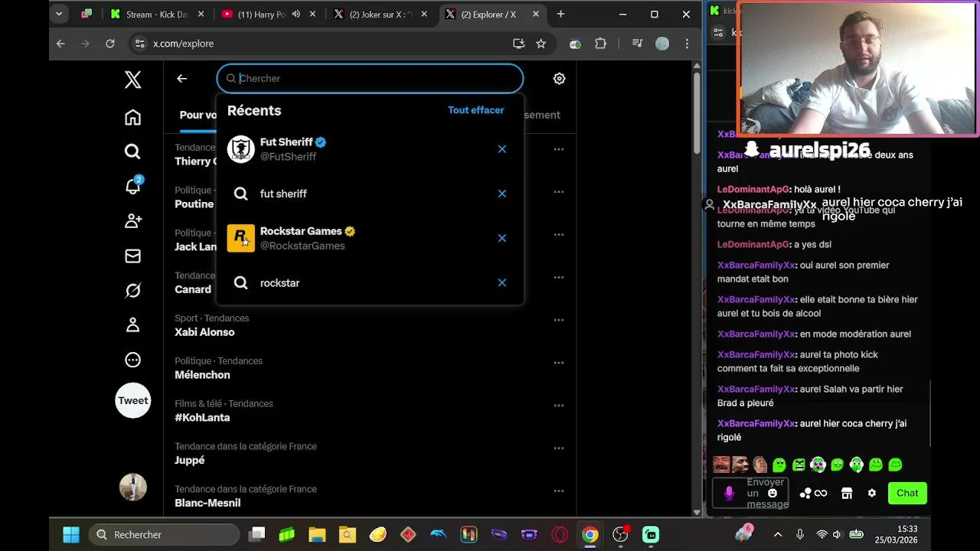Open Windows Start menu
Screen dimensions: 980x551
(x=71, y=534)
